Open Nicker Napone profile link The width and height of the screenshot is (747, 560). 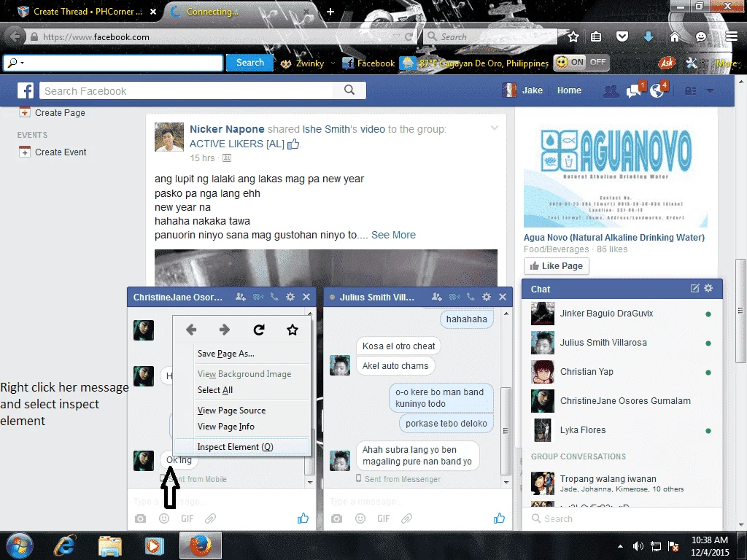click(x=227, y=129)
